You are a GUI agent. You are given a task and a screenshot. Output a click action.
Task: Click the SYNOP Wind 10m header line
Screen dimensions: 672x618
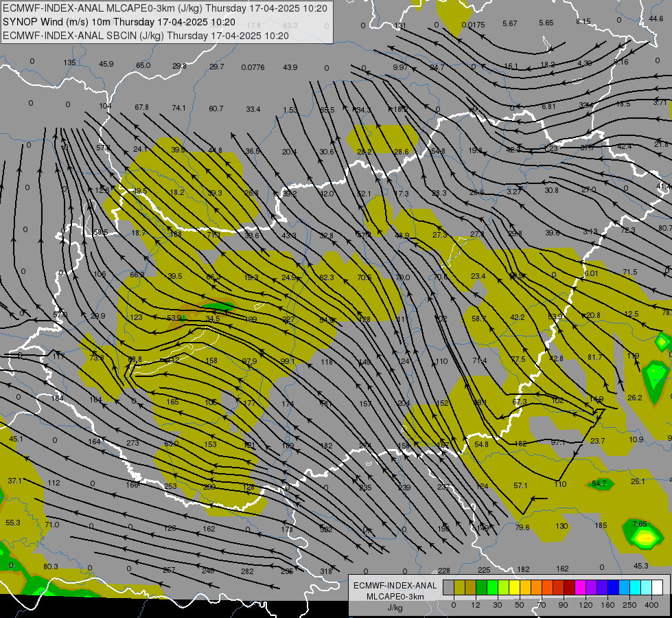(x=119, y=22)
